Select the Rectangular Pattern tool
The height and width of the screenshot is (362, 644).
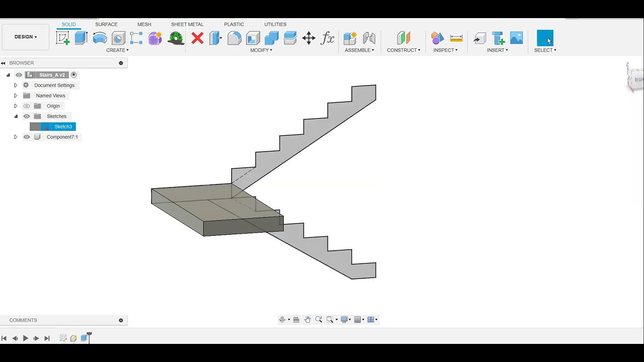[136, 38]
